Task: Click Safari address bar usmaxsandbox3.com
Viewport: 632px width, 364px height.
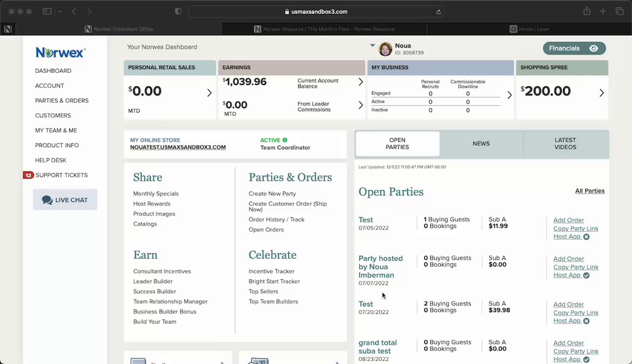Action: pos(316,12)
